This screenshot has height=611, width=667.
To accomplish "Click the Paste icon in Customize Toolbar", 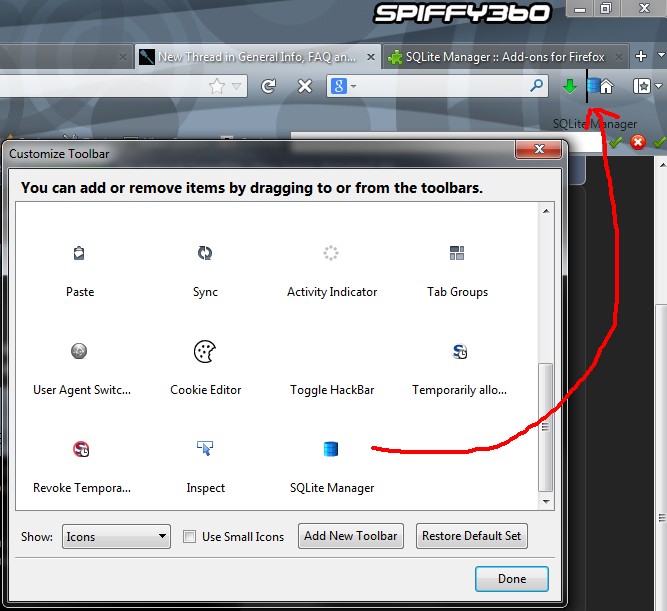I will point(79,254).
